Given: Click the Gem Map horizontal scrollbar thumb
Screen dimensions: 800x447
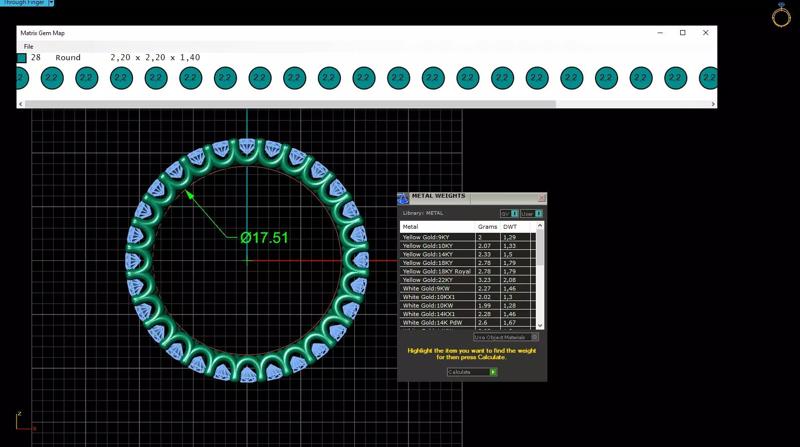Looking at the screenshot, I should point(290,104).
